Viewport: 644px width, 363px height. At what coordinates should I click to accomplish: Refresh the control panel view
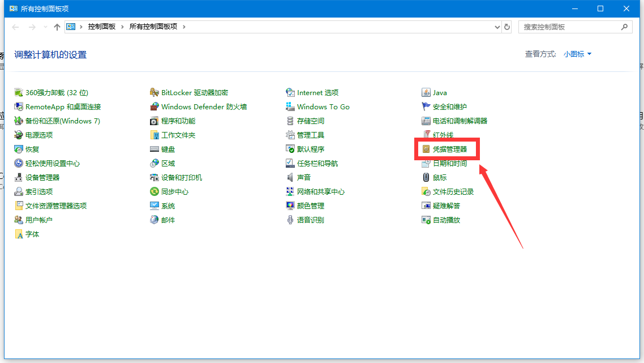[x=507, y=27]
